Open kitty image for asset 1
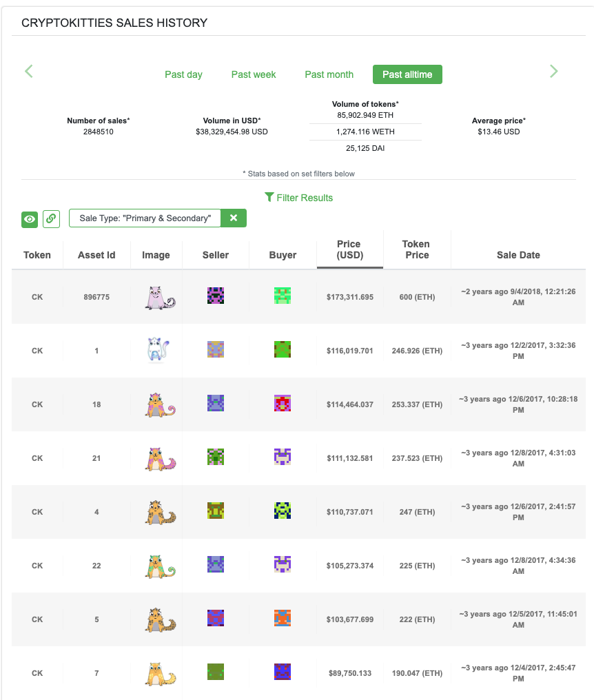 pyautogui.click(x=158, y=350)
